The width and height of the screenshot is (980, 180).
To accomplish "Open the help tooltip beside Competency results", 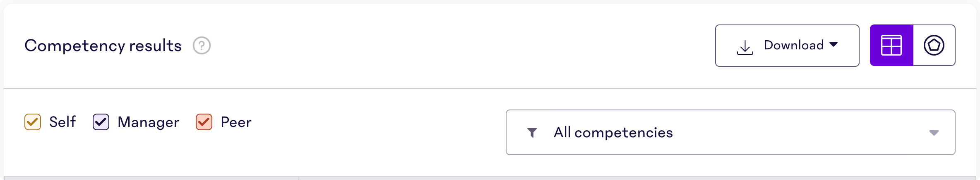I will click(202, 46).
